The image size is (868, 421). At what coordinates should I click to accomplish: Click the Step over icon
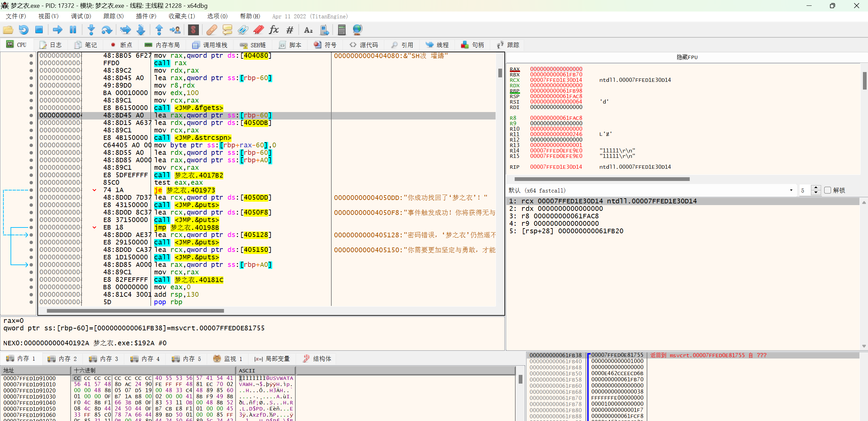[x=107, y=30]
